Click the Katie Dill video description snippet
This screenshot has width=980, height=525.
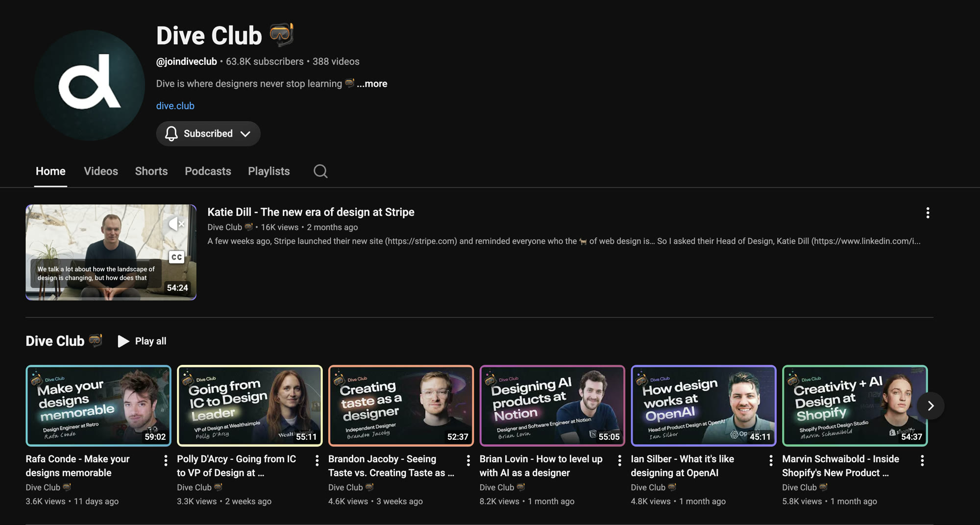[563, 241]
